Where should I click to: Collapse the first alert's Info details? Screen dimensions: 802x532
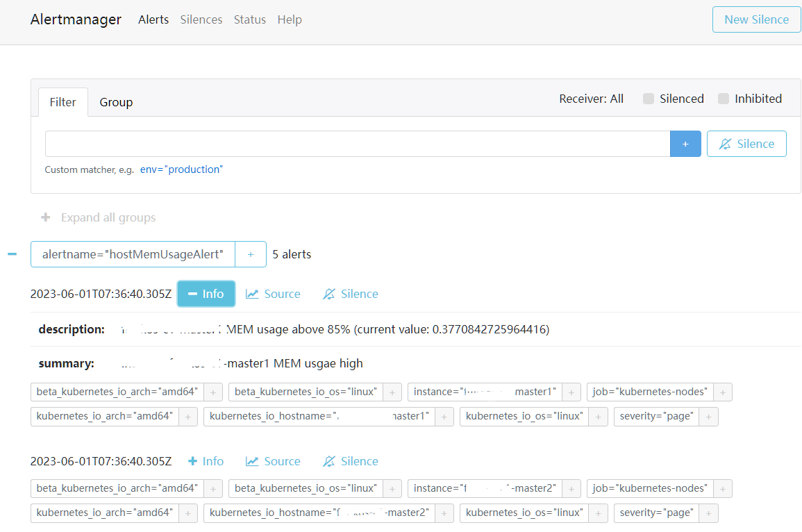tap(206, 294)
